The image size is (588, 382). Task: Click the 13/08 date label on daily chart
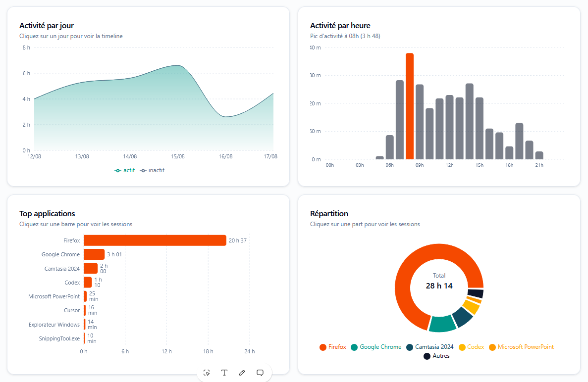tap(82, 156)
